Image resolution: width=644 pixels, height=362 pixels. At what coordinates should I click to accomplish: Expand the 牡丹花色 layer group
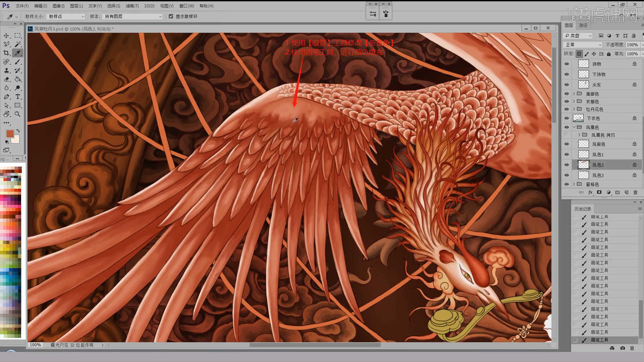[x=574, y=109]
